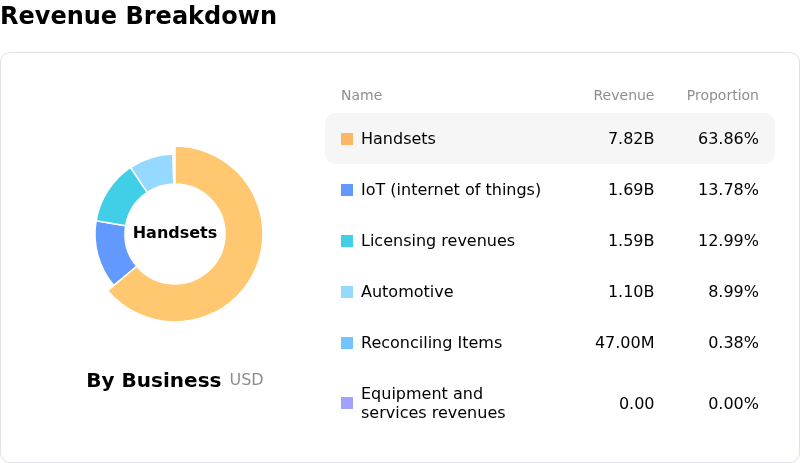Select the Handsets row label
The image size is (800, 463).
click(398, 139)
